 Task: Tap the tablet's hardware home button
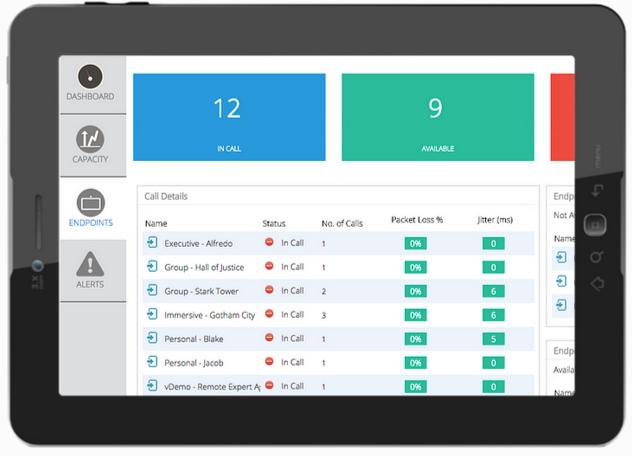(597, 283)
